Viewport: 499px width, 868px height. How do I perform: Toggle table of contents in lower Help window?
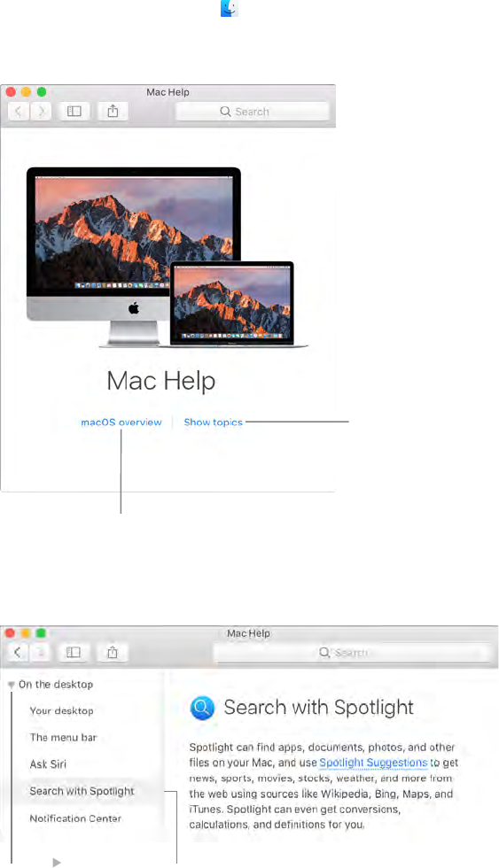[74, 652]
